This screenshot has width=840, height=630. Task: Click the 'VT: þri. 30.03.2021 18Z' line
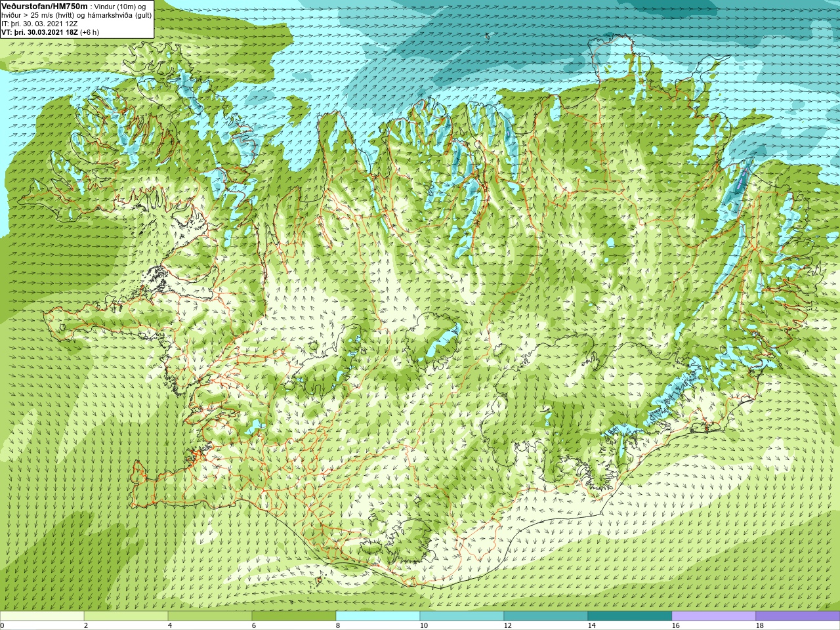tap(39, 31)
